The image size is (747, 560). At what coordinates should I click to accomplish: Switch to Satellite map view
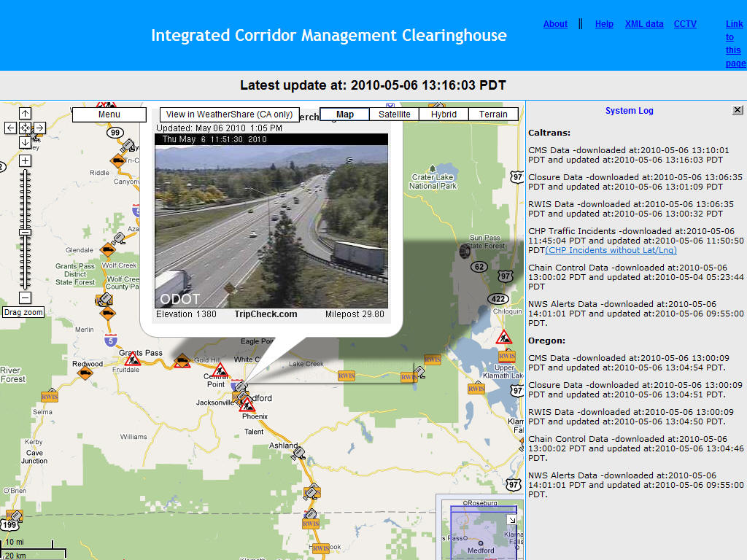(x=394, y=114)
